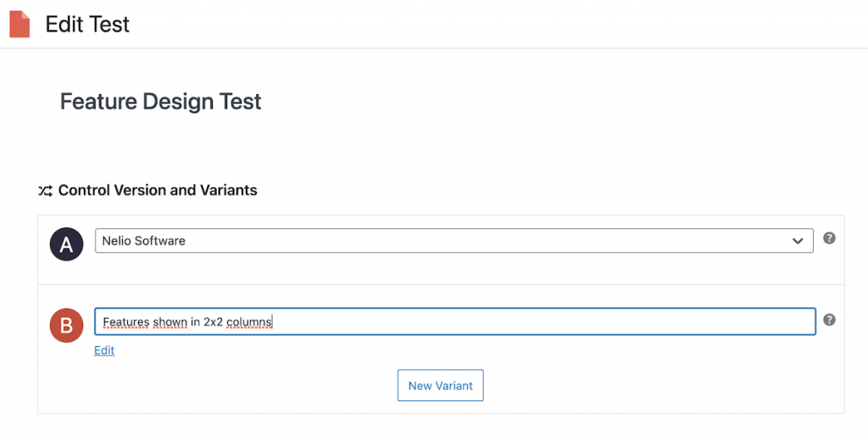
Task: Click the chevron arrow in Nelio Software dropdown
Action: click(797, 241)
